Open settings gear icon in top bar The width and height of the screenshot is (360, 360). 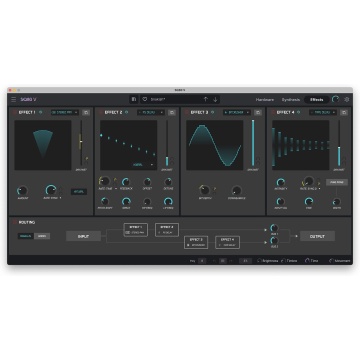click(x=347, y=99)
